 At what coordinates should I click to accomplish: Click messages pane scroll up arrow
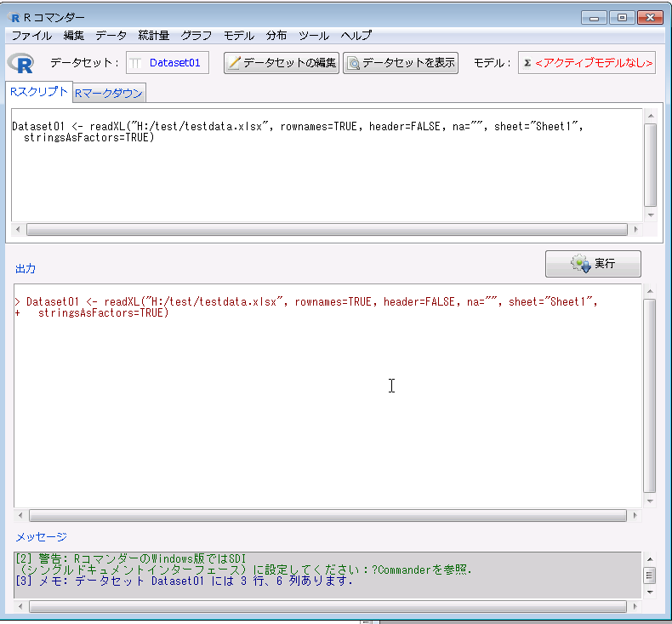point(650,558)
